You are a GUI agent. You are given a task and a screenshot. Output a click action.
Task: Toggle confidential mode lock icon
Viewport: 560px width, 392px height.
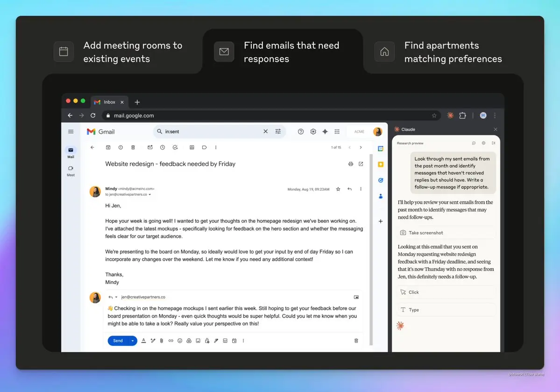click(x=207, y=341)
